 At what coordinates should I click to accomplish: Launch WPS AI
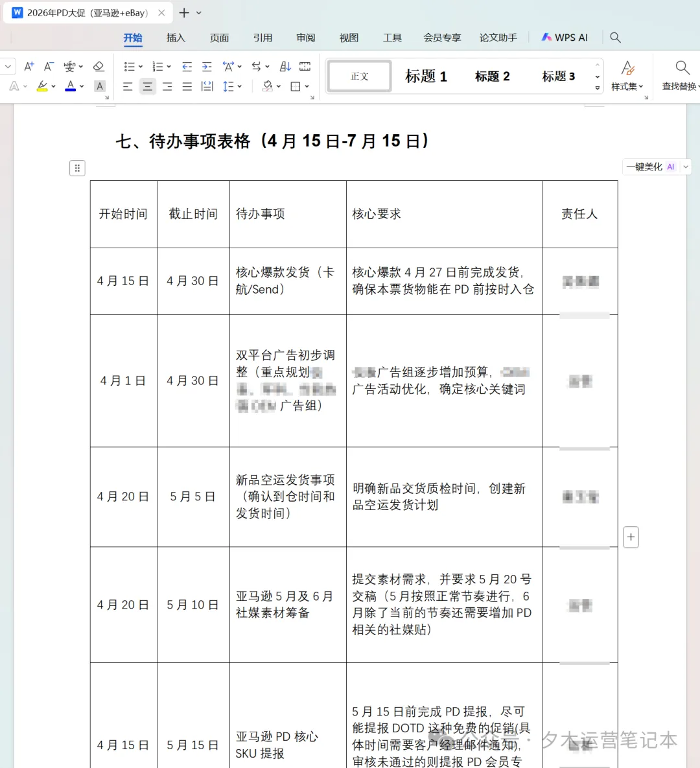point(565,37)
